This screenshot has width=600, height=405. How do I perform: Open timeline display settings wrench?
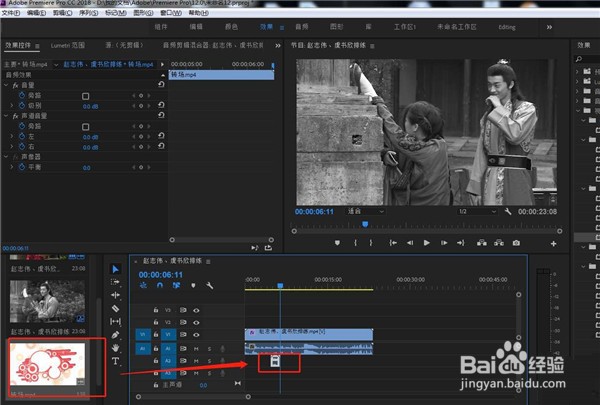[209, 286]
